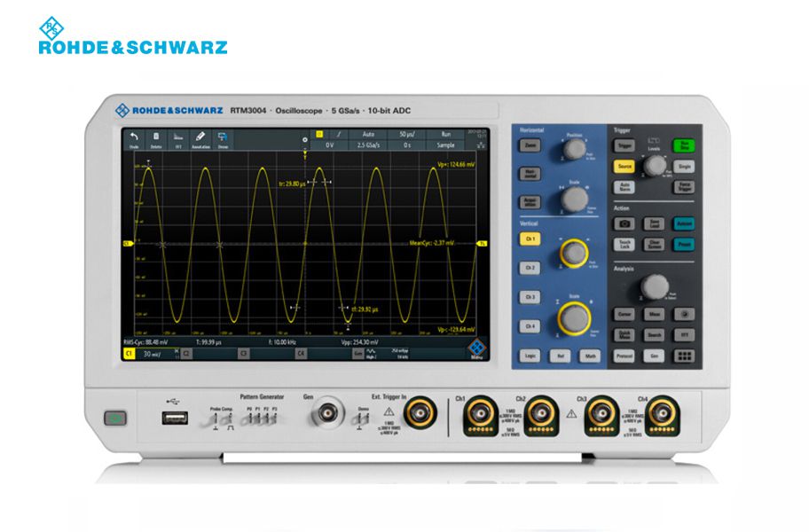Tap the waveform generator sine icon on the bottom bar
Image resolution: width=809 pixels, height=532 pixels.
[371, 353]
